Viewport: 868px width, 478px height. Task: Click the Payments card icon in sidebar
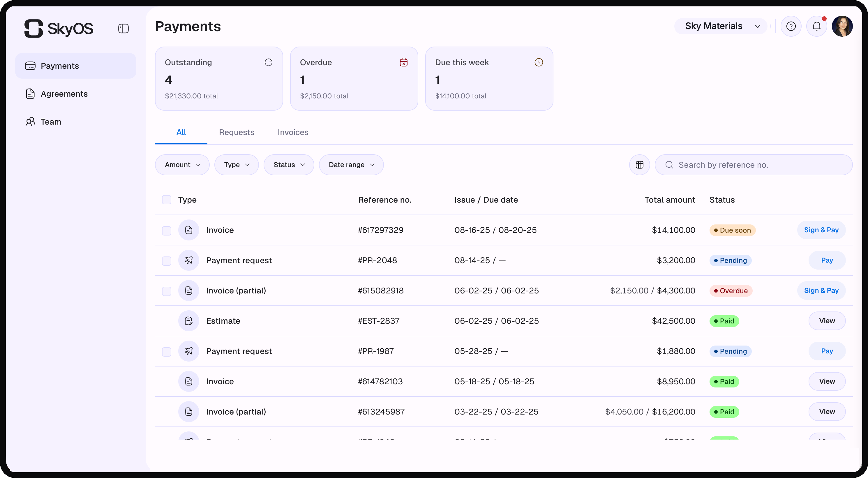[30, 66]
